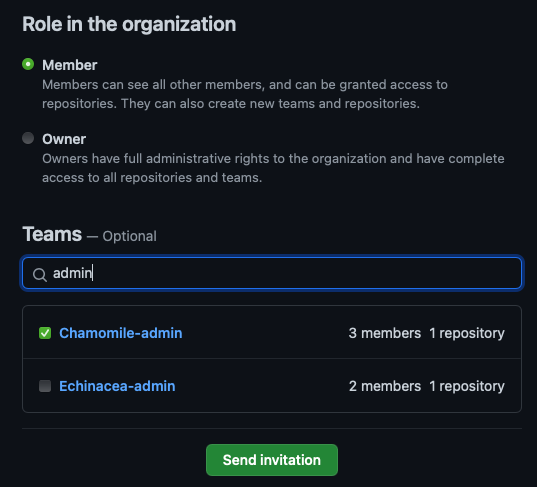537x487 pixels.
Task: Click the Send invitation button
Action: pyautogui.click(x=272, y=460)
